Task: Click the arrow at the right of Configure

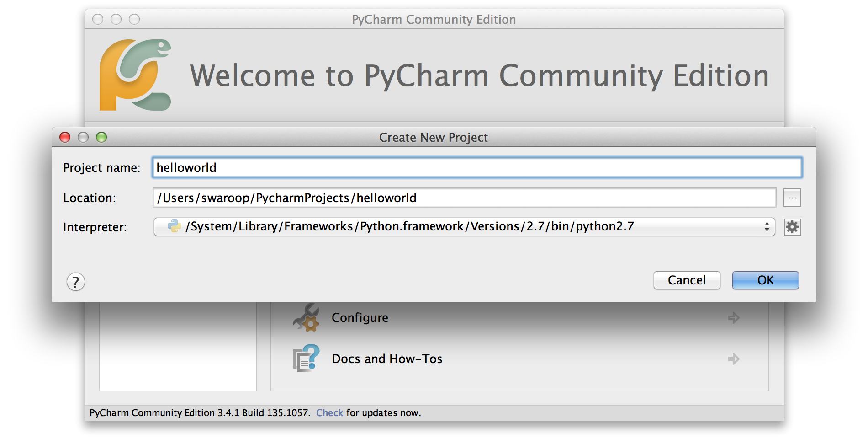Action: click(734, 318)
